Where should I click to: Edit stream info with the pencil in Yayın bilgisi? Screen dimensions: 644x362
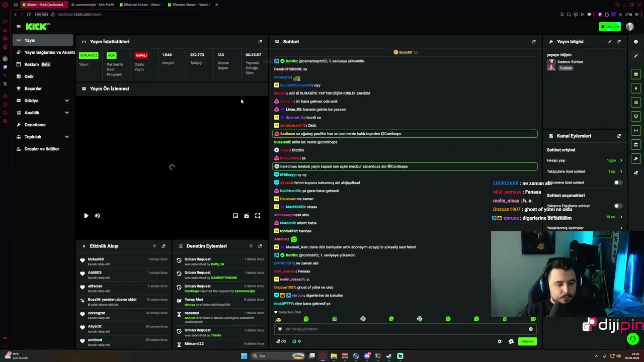coord(610,42)
